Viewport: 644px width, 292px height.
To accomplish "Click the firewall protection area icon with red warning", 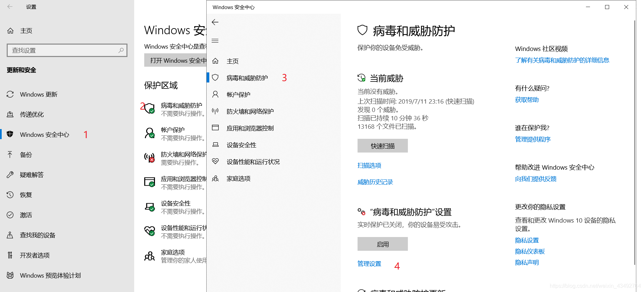I will point(149,158).
